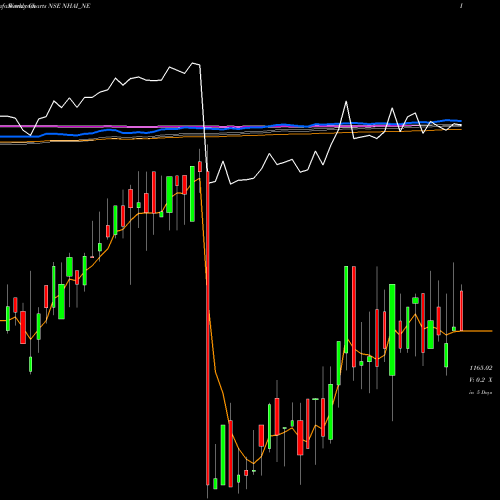500x500 pixels.
Task: Click the 'V: 0.2 X' volume label
Action: (x=481, y=380)
